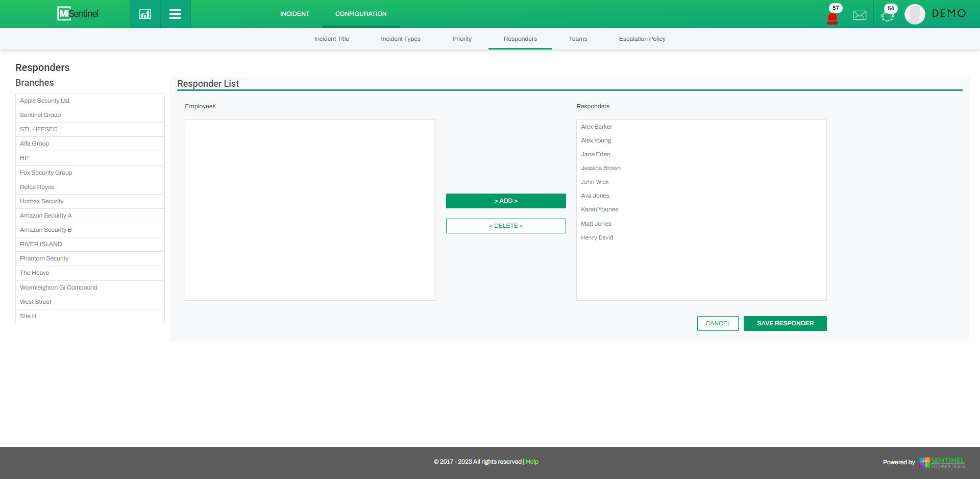Open the hamburger menu icon
The image size is (980, 479).
(x=175, y=14)
